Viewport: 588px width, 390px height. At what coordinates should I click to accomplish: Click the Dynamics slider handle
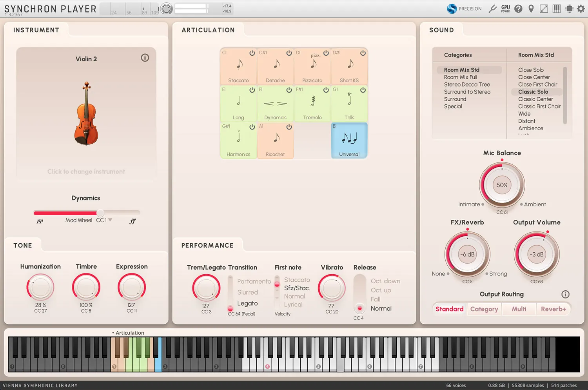100,213
